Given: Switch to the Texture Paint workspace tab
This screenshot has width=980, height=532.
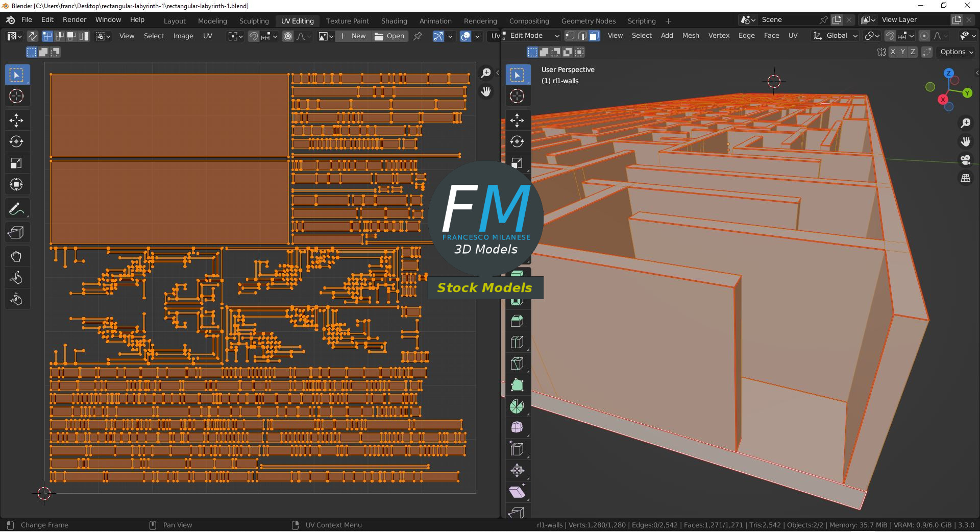Looking at the screenshot, I should 347,21.
